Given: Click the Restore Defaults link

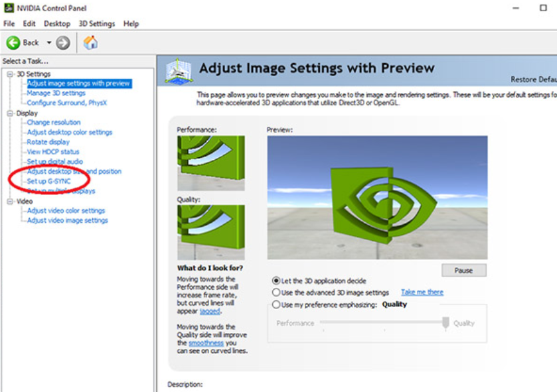Looking at the screenshot, I should click(534, 80).
